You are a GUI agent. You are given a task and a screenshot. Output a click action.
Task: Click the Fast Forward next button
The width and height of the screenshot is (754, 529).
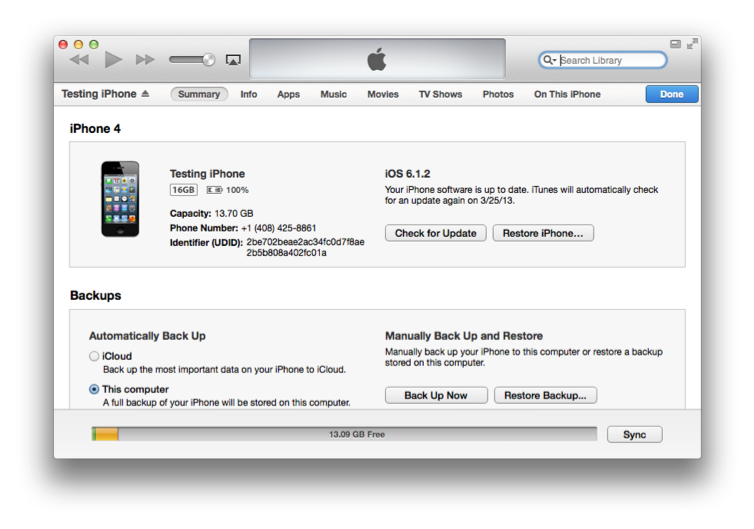coord(145,60)
